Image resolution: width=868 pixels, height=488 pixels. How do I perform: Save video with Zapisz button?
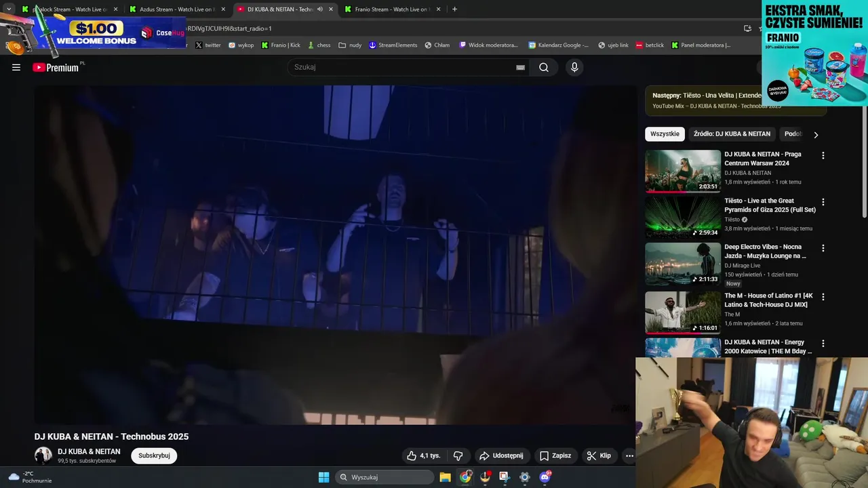click(555, 455)
